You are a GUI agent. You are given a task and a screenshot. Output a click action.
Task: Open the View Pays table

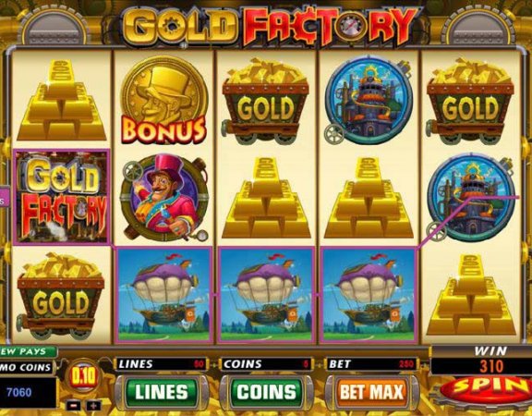pyautogui.click(x=28, y=351)
